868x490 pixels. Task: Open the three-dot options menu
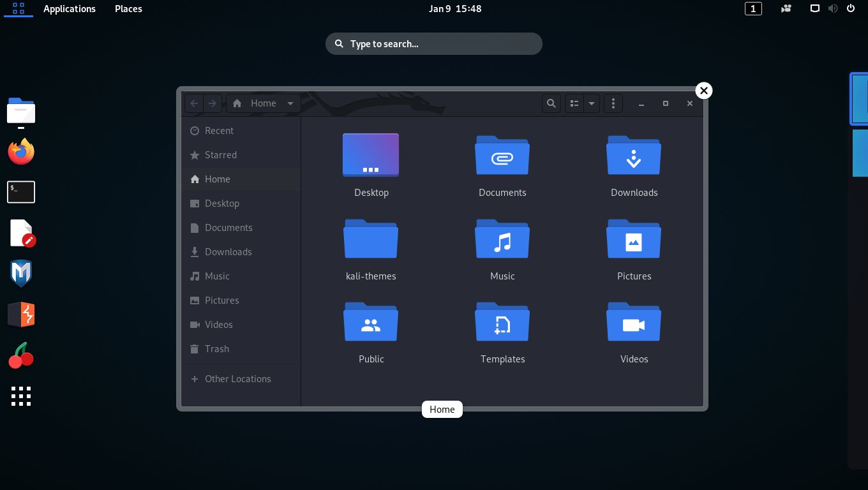(613, 103)
